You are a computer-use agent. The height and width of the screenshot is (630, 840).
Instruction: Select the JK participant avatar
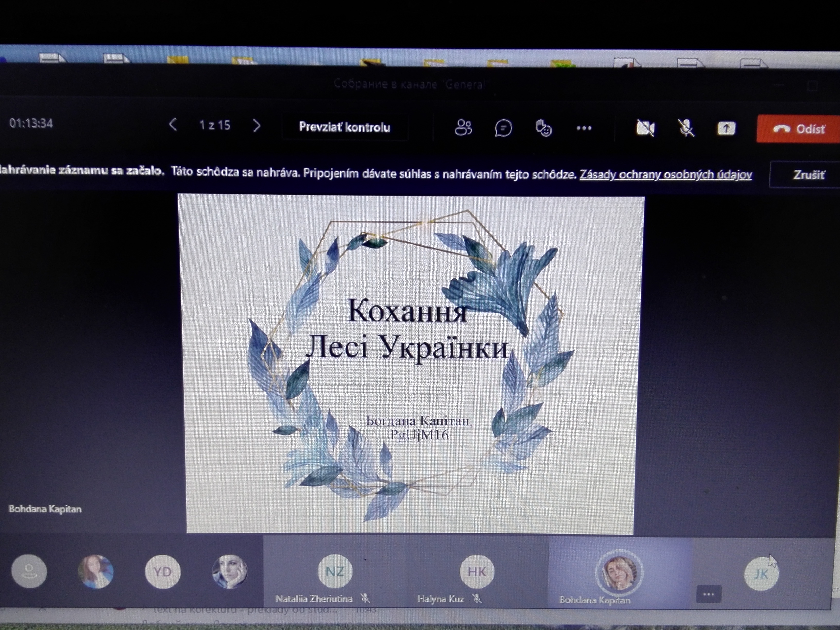pyautogui.click(x=762, y=574)
